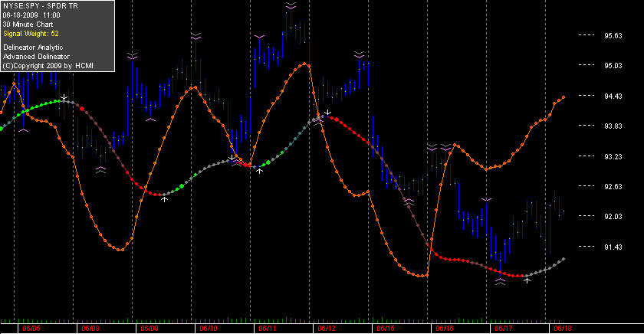Click the NYSE:SPY - SPDR TR title
The width and height of the screenshot is (644, 334).
point(40,6)
